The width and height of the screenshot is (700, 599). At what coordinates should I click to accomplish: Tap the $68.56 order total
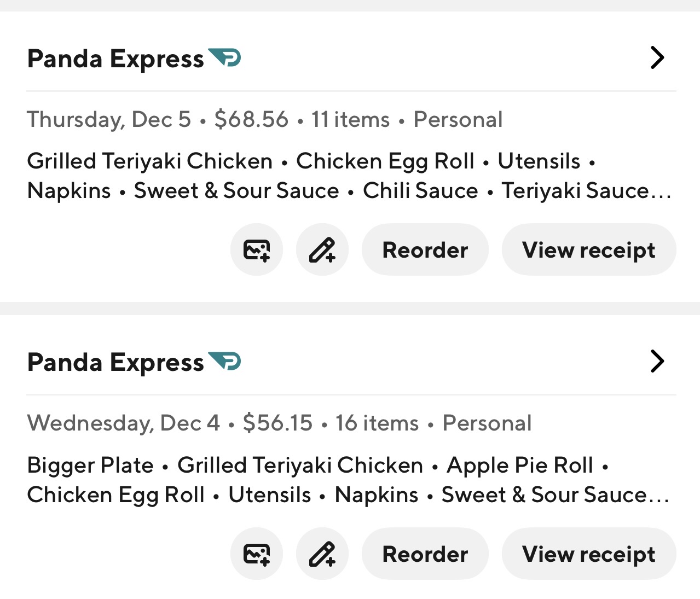(x=251, y=119)
